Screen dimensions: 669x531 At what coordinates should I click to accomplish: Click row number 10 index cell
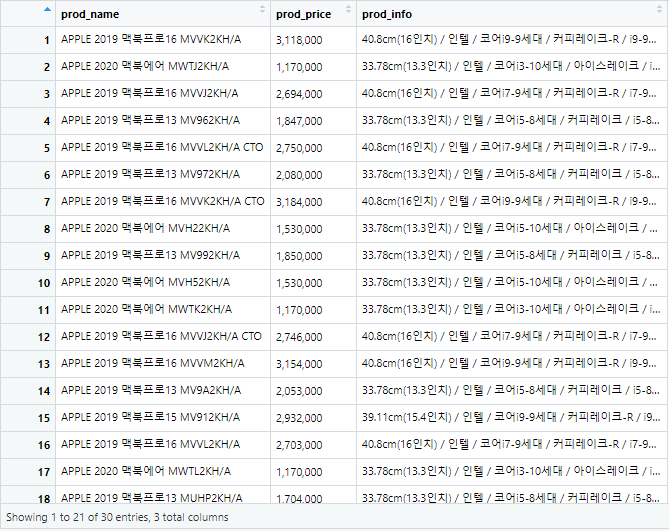[28, 283]
